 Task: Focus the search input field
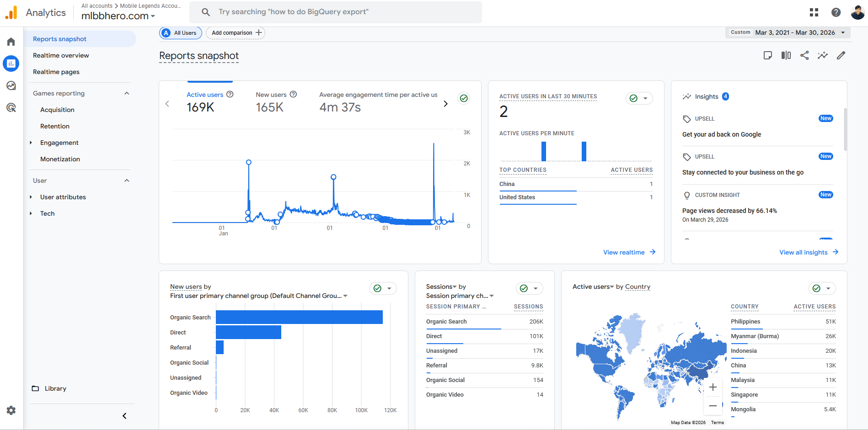(336, 12)
